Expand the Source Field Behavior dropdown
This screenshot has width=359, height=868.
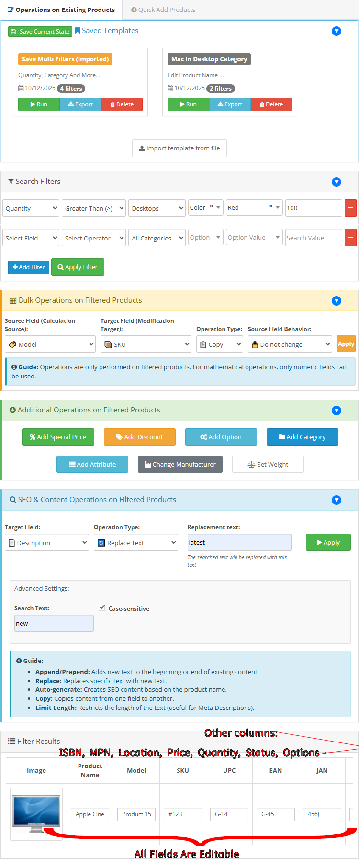coord(290,344)
